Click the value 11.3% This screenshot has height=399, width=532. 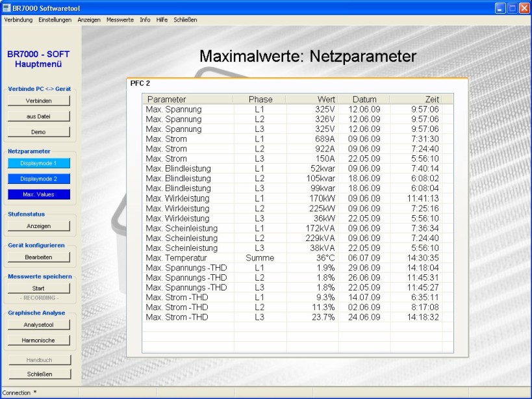pos(323,307)
